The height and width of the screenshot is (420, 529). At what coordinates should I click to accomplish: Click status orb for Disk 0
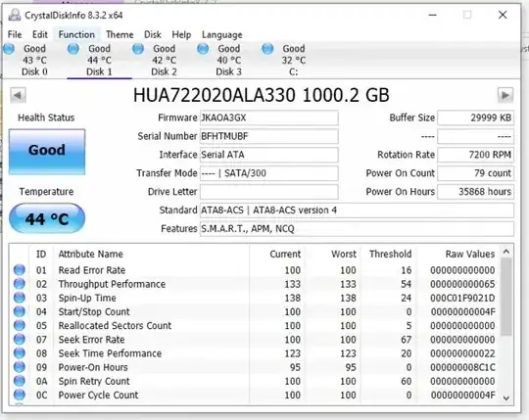[9, 49]
